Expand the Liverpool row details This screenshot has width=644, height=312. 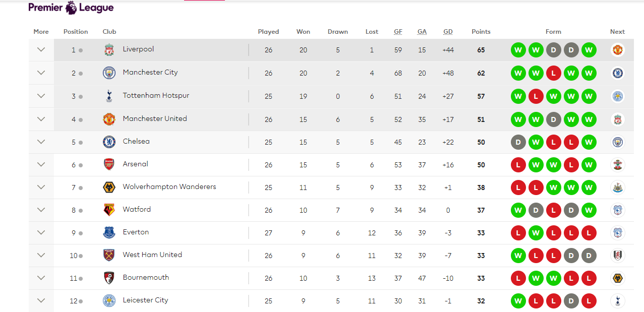tap(41, 49)
